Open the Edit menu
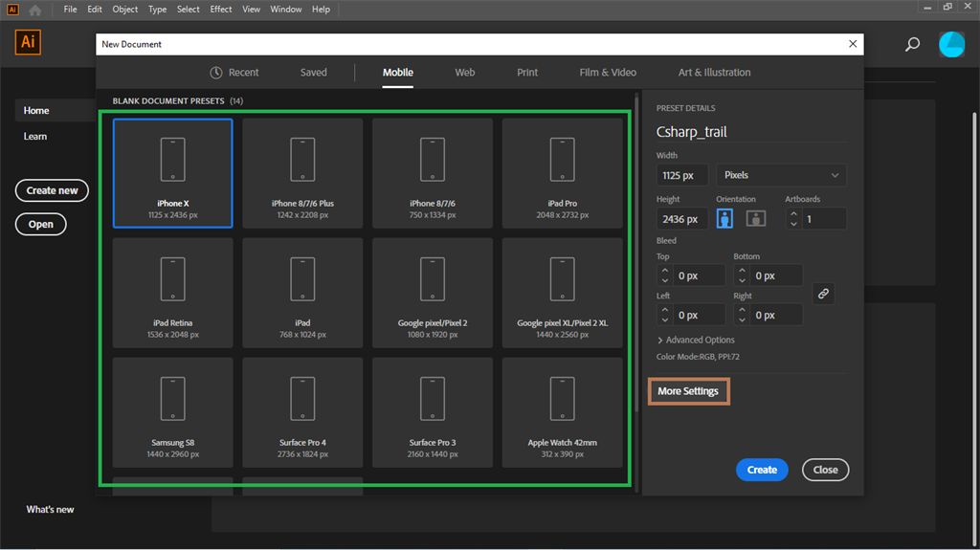 tap(95, 10)
